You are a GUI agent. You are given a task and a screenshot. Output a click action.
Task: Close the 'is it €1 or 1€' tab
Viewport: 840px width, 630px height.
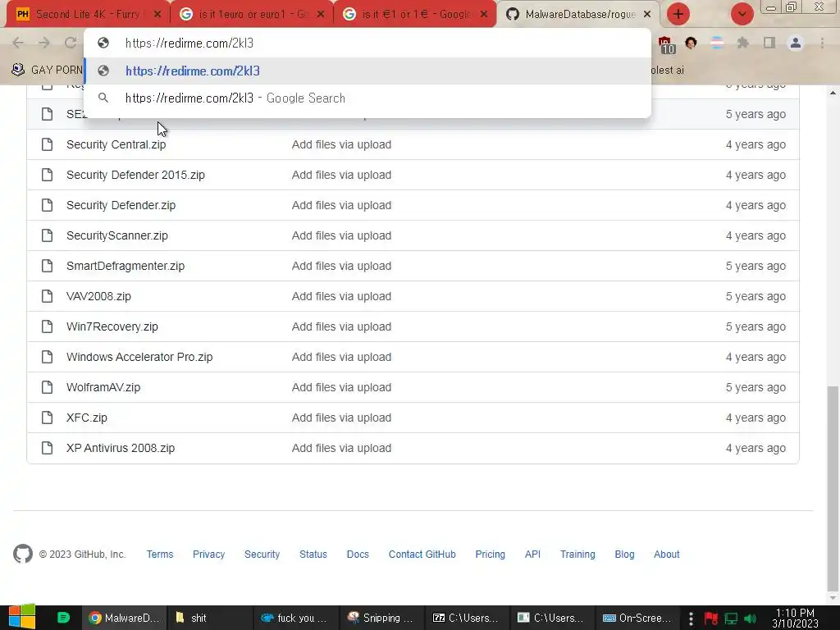484,15
